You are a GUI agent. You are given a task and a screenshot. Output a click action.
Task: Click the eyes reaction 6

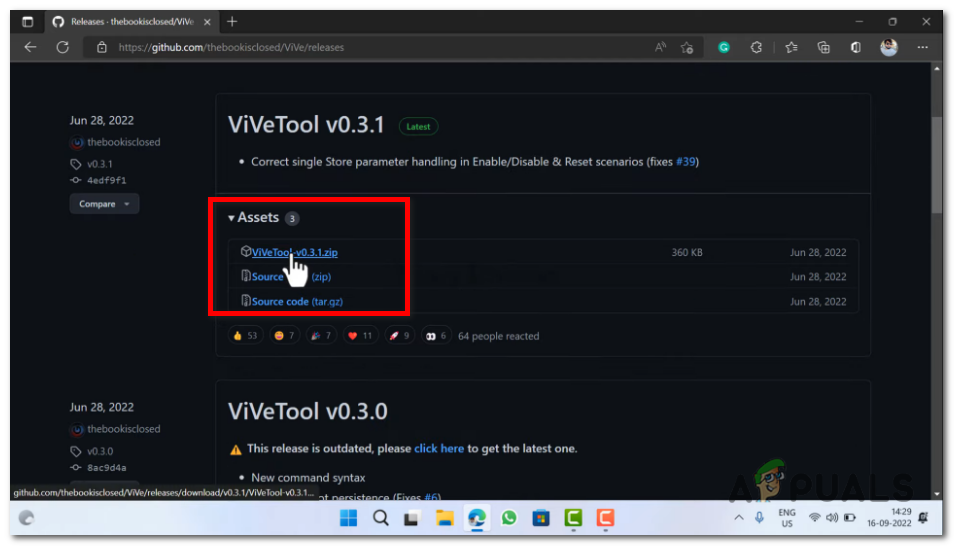[x=436, y=336]
